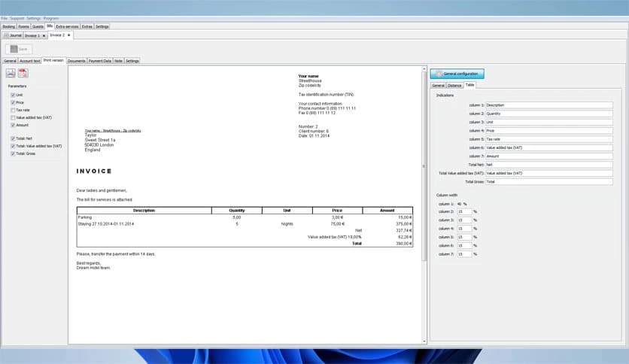Enable the Value added tax (VAT) parameter
Image resolution: width=629 pixels, height=364 pixels.
point(12,117)
